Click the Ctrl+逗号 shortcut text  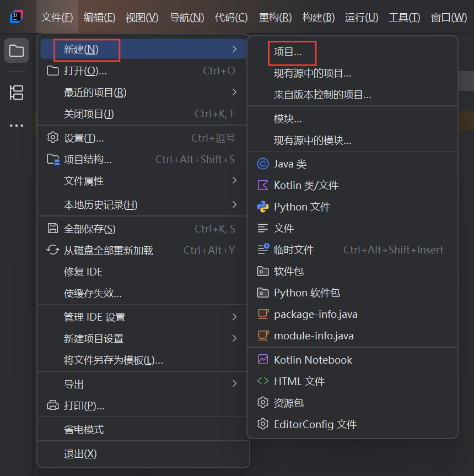(213, 138)
